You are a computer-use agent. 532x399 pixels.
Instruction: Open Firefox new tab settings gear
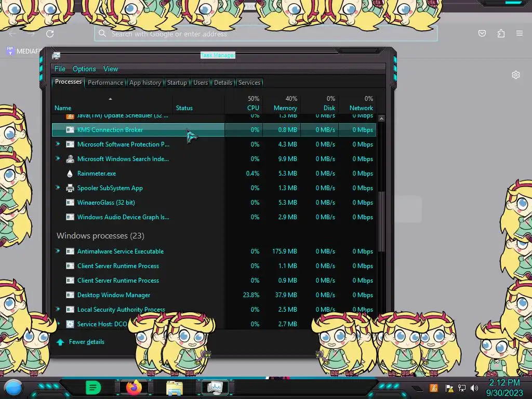pos(516,75)
